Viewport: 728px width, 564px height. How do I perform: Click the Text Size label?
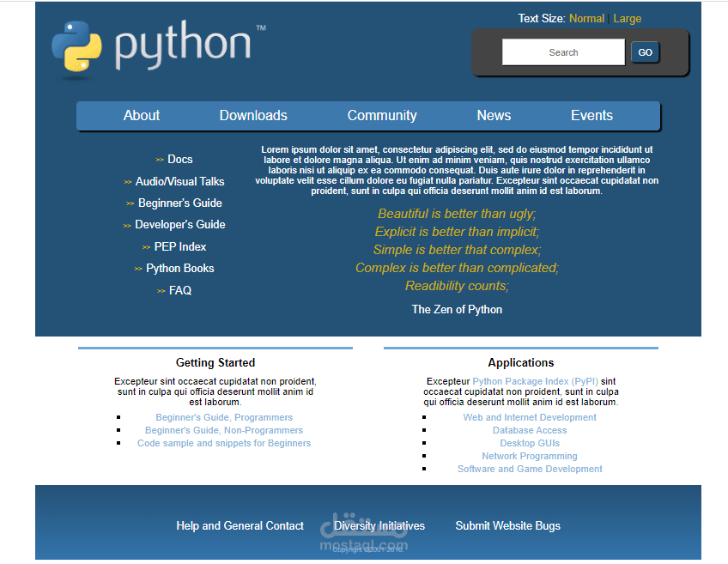(x=542, y=19)
